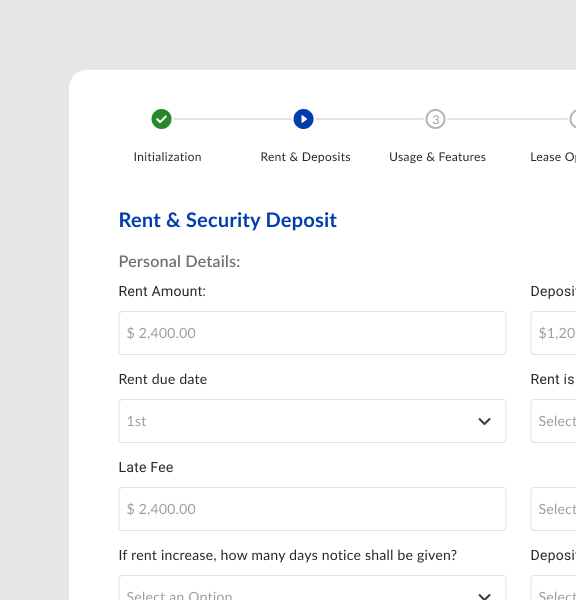Image resolution: width=576 pixels, height=600 pixels.
Task: Go to Usage & Features step label
Action: click(x=437, y=157)
